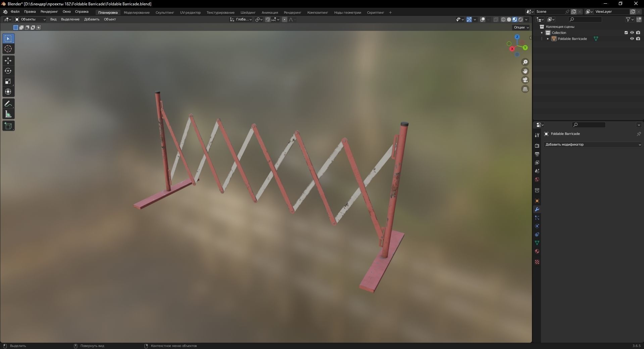This screenshot has height=349, width=644.
Task: Select the Measure tool
Action: click(8, 114)
